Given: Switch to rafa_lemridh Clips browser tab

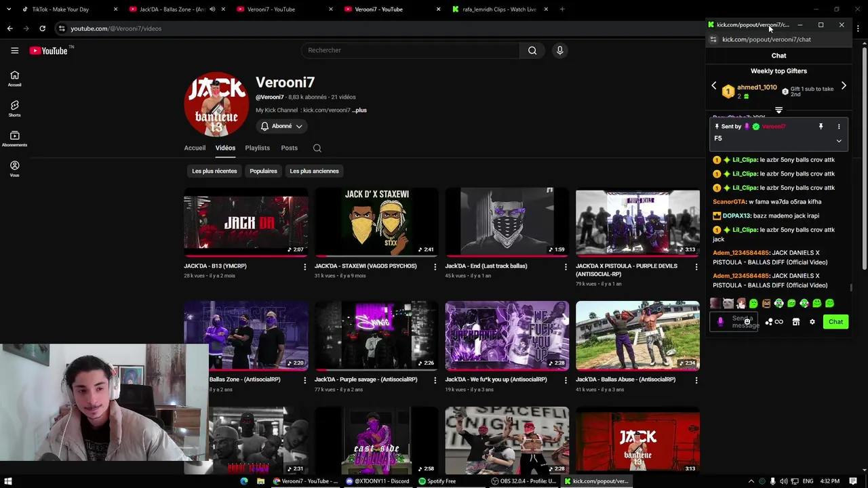Looking at the screenshot, I should click(x=498, y=9).
